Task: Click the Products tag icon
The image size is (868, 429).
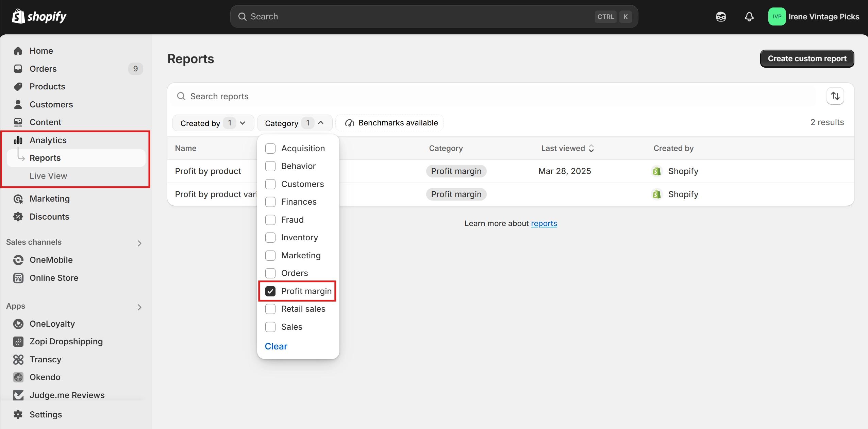Action: click(x=18, y=86)
